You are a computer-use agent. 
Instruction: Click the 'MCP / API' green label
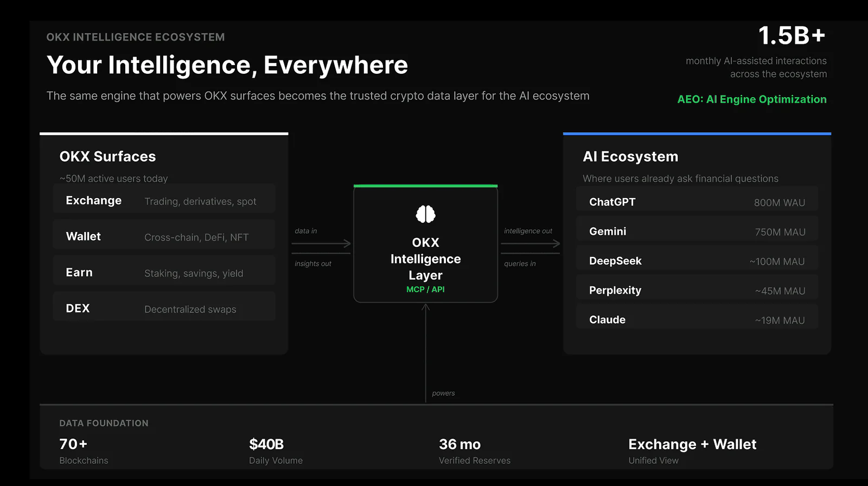(425, 289)
